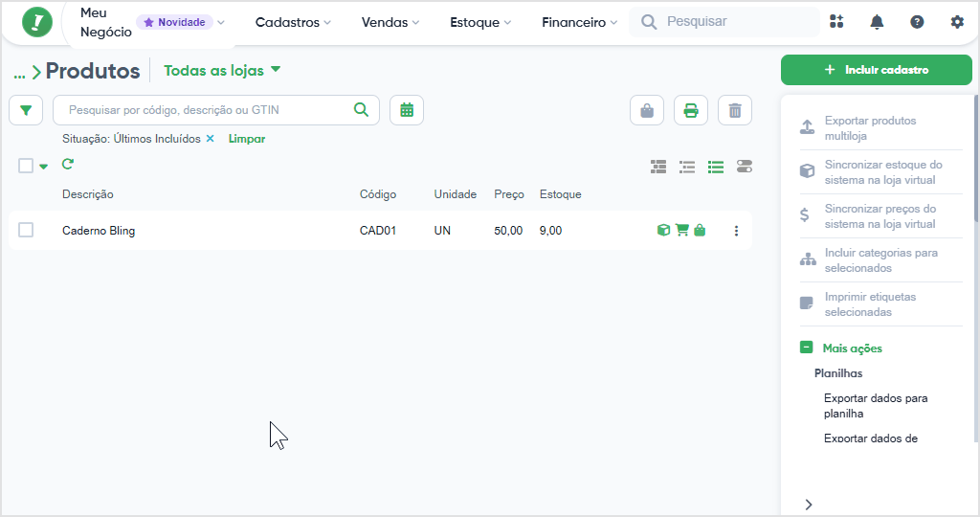Click the Bling green logo icon

point(37,22)
